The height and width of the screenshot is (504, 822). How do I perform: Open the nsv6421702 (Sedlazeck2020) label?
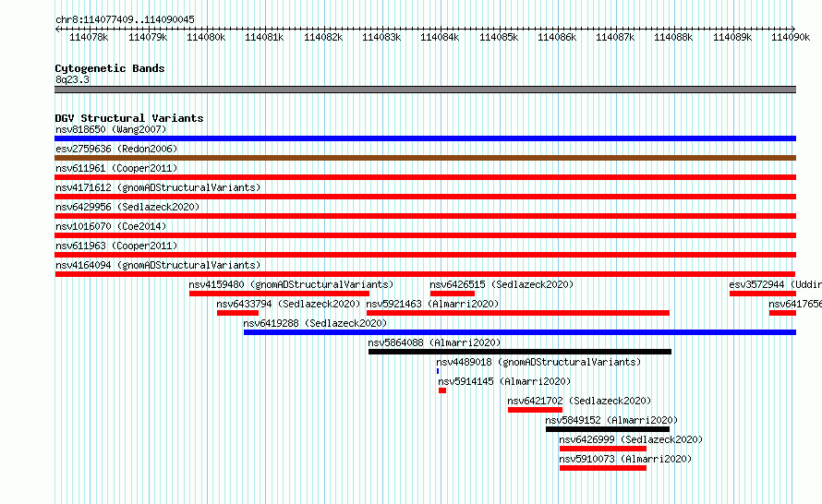[579, 401]
